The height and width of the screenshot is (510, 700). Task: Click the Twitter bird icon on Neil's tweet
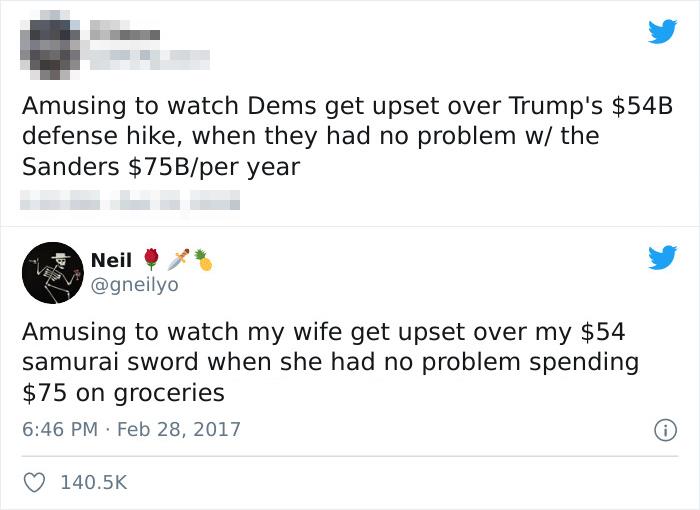click(661, 259)
